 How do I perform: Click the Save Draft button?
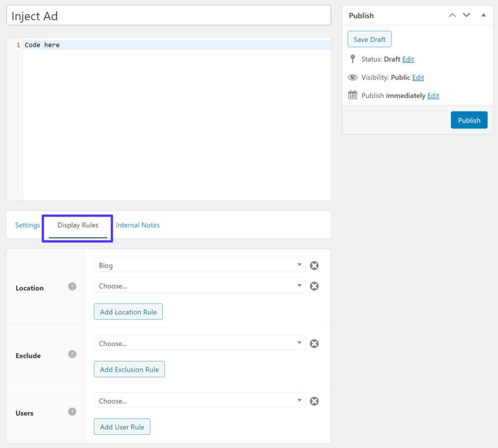369,39
